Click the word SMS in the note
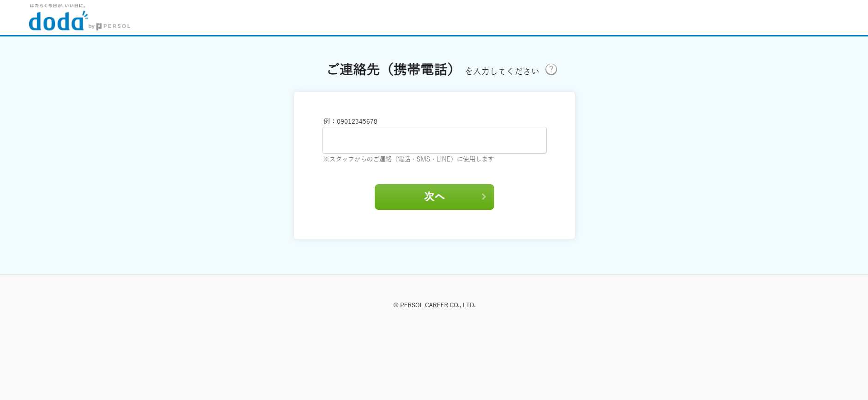 pos(423,159)
